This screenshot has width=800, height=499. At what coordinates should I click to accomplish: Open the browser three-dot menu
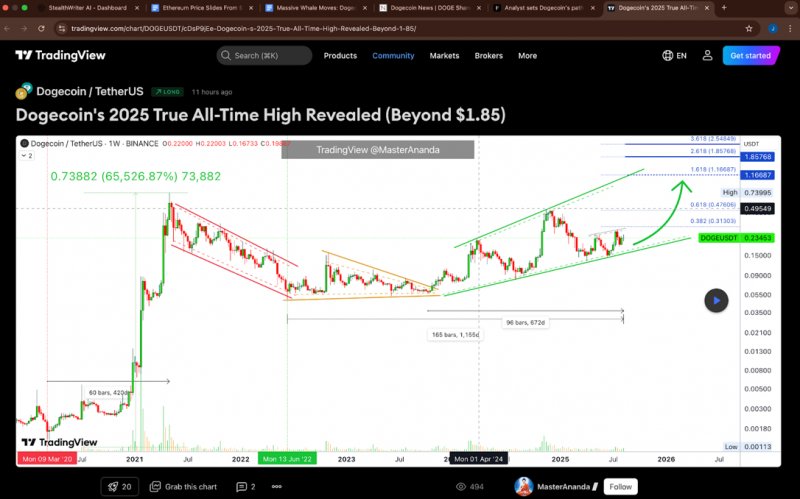pos(791,29)
